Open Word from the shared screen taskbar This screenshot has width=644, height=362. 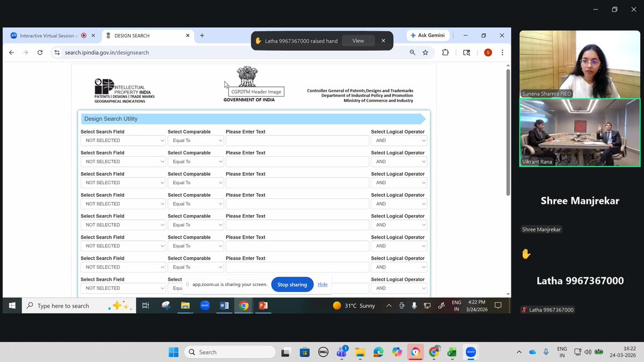pos(224,306)
